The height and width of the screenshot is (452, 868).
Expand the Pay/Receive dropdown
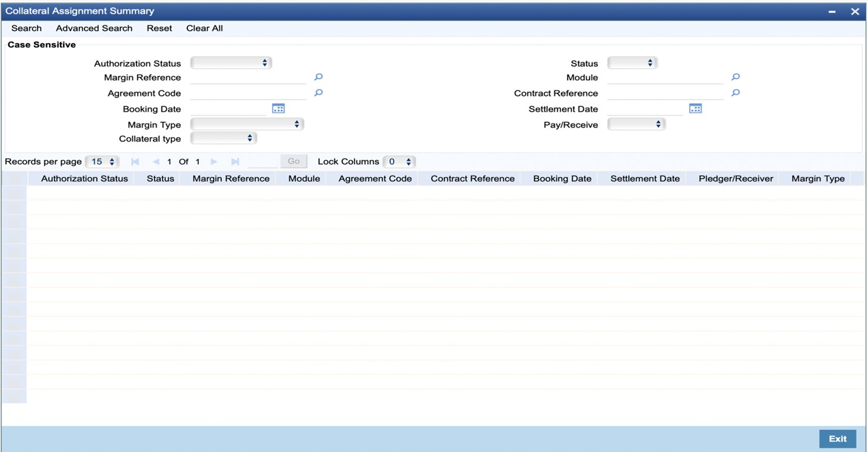point(637,124)
